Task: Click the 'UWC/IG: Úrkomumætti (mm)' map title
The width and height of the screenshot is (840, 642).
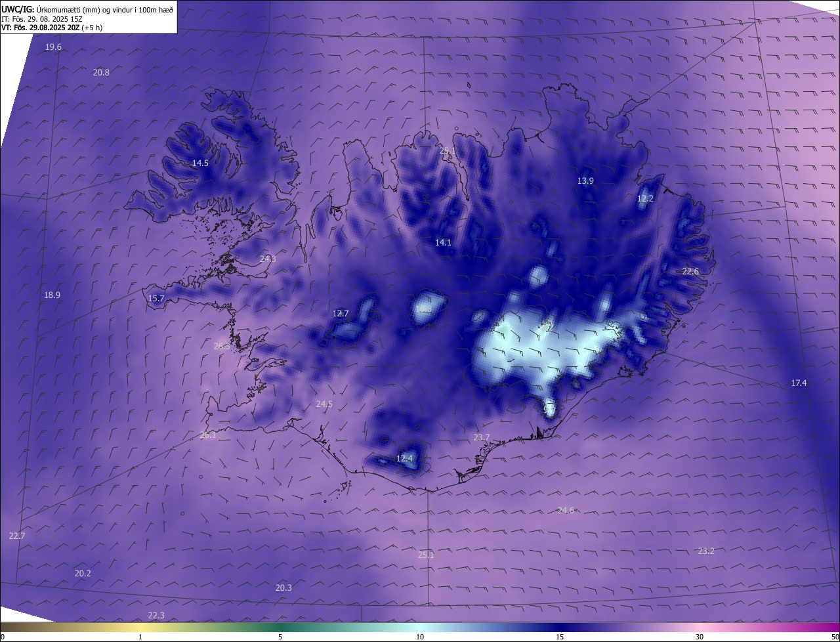Action: coord(88,9)
